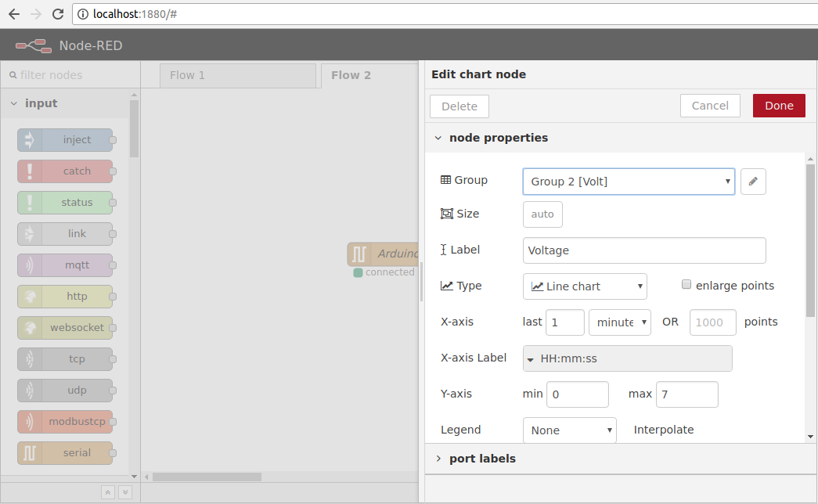This screenshot has width=818, height=504.
Task: Select the websocket node in palette
Action: click(x=65, y=328)
